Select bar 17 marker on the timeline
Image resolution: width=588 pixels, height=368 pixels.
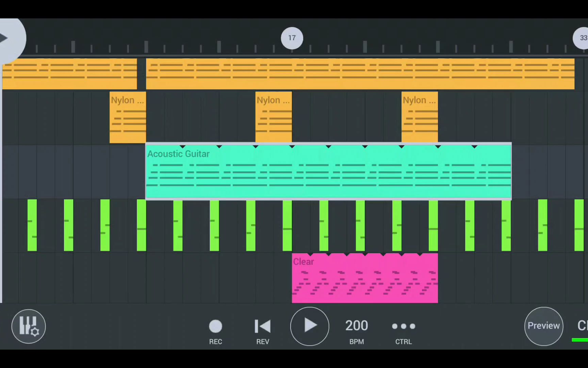click(x=292, y=38)
